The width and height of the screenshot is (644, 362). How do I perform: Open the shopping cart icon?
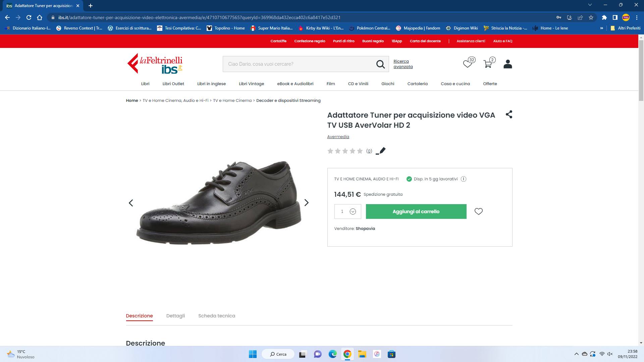pos(489,63)
